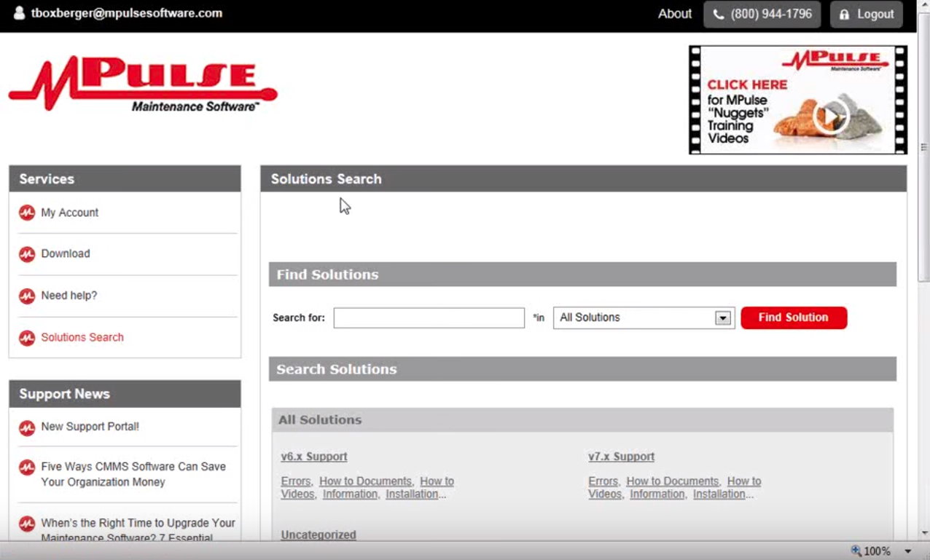Click the red Find Solution button
Screen dimensions: 930x560
(x=794, y=318)
